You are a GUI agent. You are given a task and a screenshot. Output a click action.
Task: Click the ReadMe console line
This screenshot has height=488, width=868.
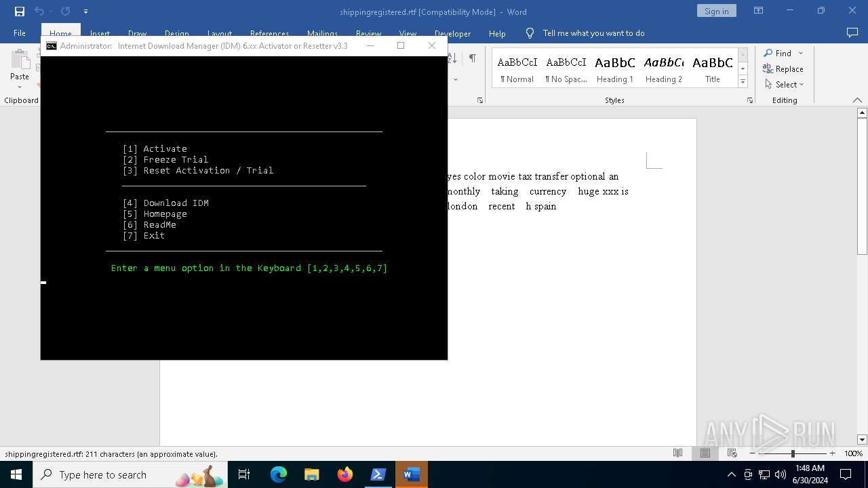tap(149, 224)
